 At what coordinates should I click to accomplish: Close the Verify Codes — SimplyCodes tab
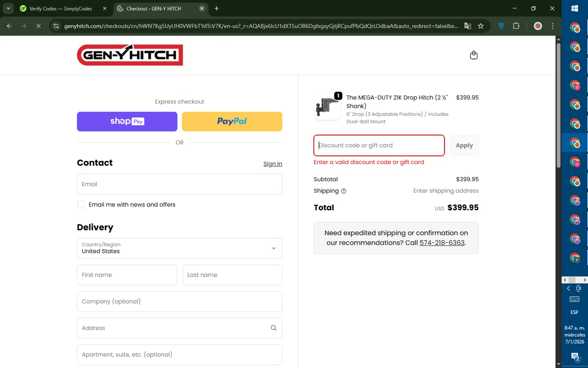coord(105,8)
